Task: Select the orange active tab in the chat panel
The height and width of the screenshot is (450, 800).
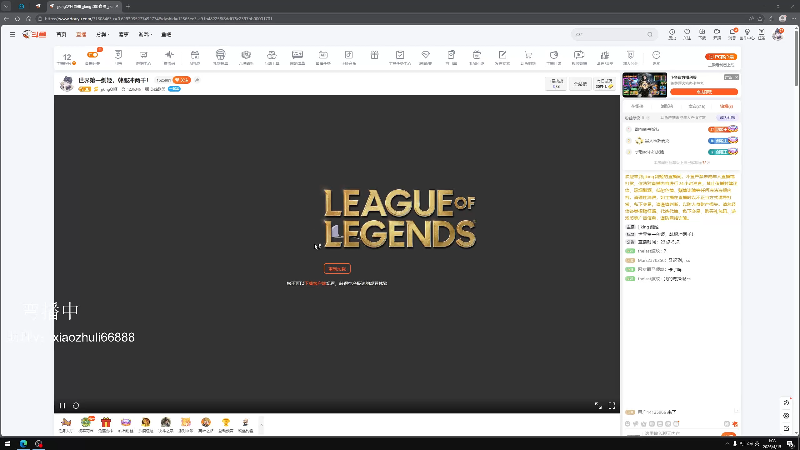Action: pos(726,106)
